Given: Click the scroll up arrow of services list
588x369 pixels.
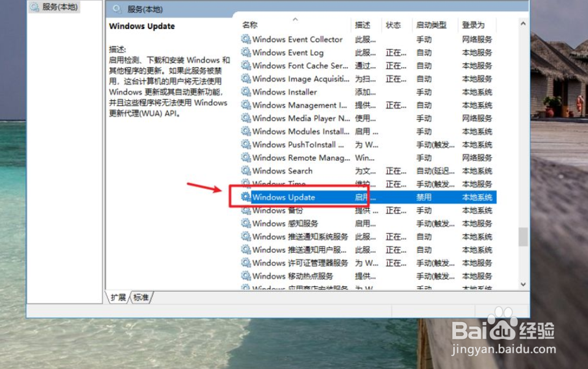Looking at the screenshot, I should 523,24.
